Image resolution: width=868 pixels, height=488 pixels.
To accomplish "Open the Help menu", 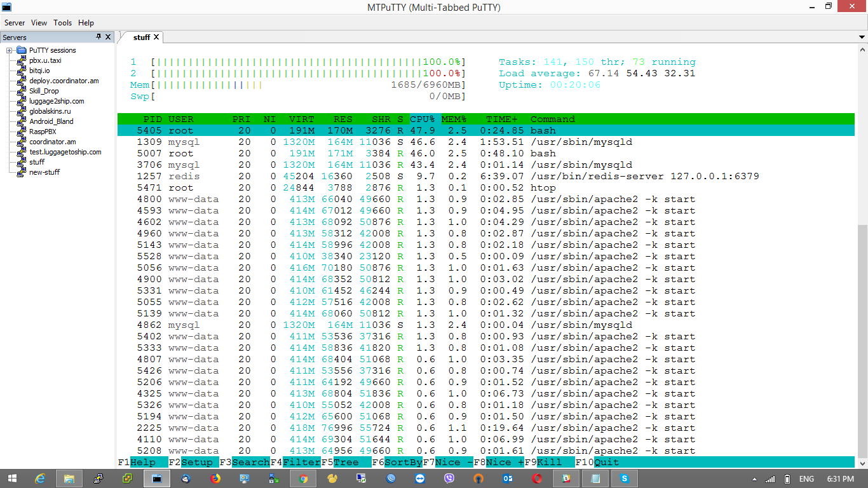I will click(86, 23).
